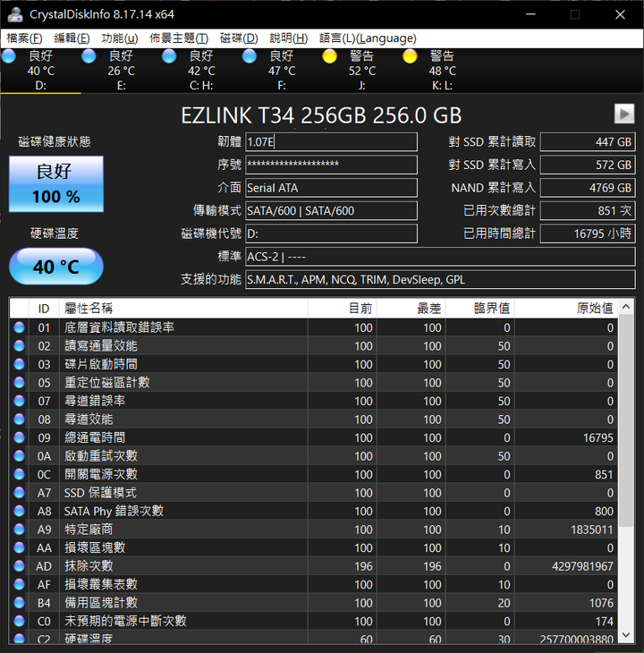Click the scrollbar up arrow in attribute list

pyautogui.click(x=626, y=307)
